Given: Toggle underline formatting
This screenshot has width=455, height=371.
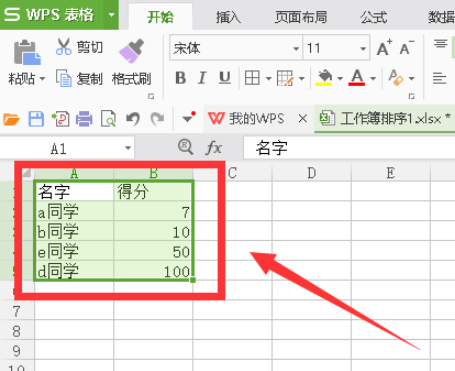Looking at the screenshot, I should click(x=225, y=78).
